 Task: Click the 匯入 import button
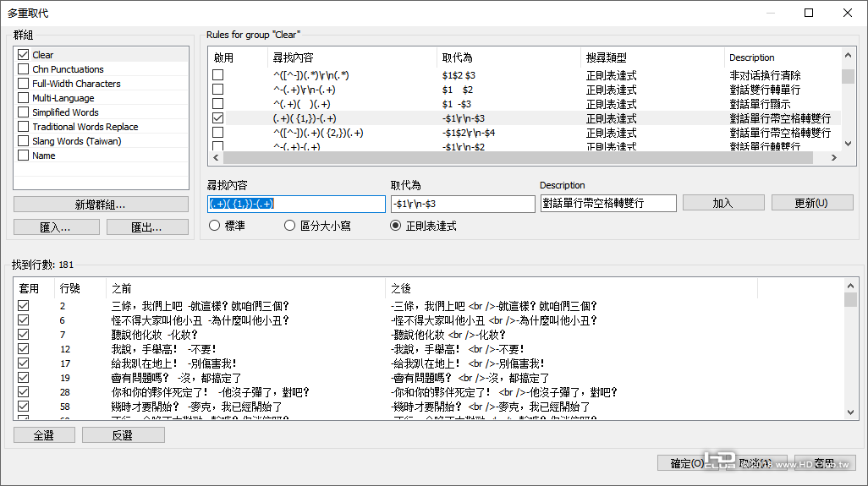pyautogui.click(x=57, y=227)
